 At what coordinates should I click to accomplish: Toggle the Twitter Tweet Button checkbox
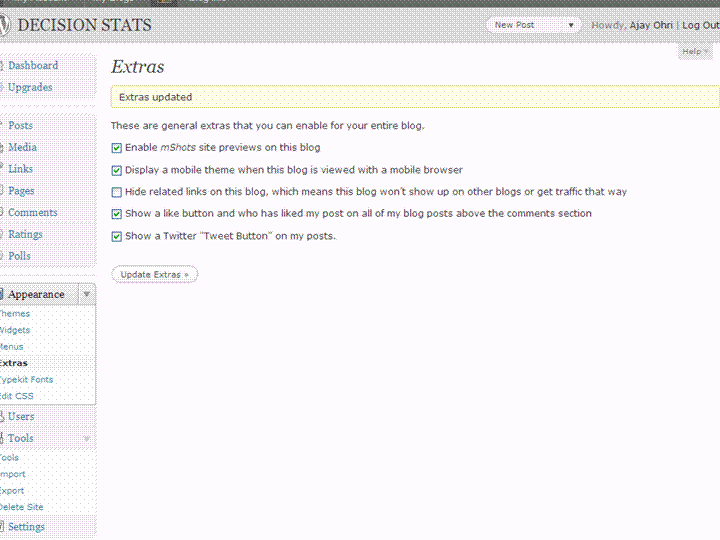click(117, 237)
